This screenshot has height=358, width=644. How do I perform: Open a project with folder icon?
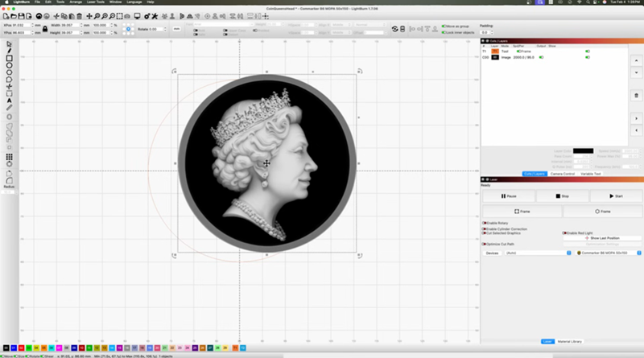click(x=14, y=16)
